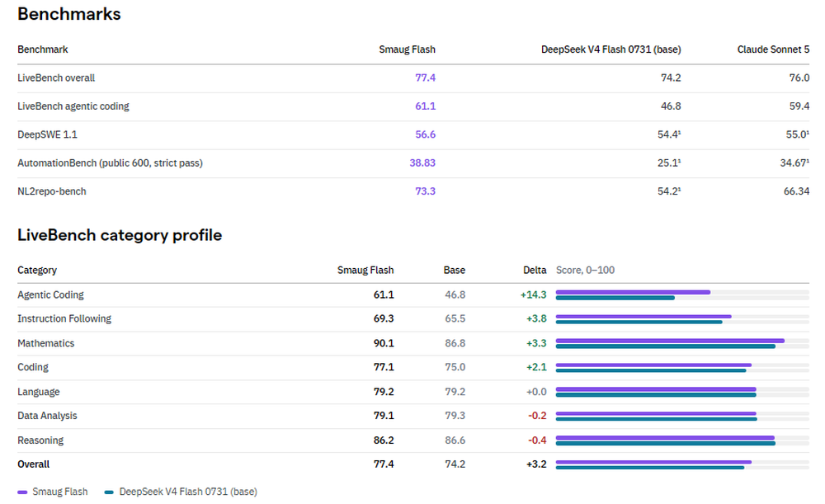Select the Smaug Flash header in Benchmarks table
This screenshot has height=504, width=825.
[x=408, y=49]
